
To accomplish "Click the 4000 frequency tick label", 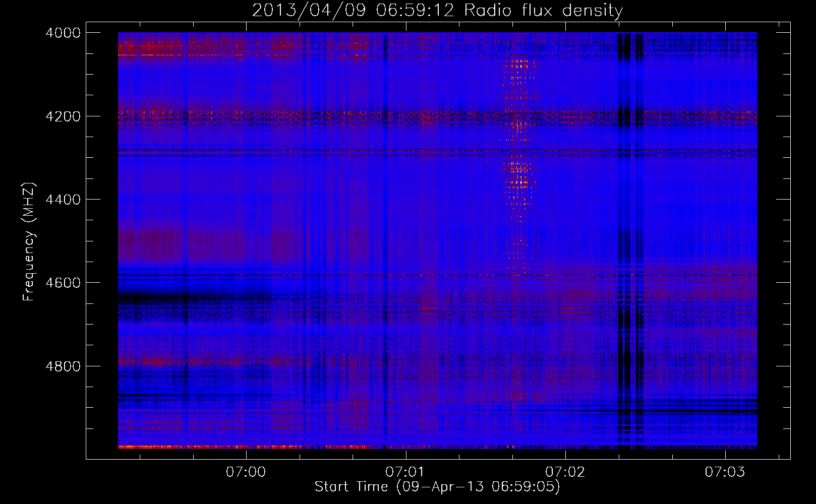I will click(x=63, y=33).
